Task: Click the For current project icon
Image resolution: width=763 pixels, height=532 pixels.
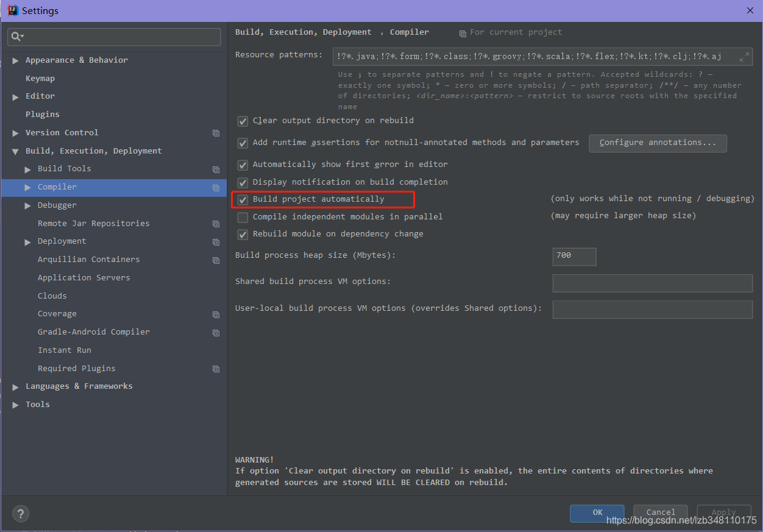Action: coord(463,33)
